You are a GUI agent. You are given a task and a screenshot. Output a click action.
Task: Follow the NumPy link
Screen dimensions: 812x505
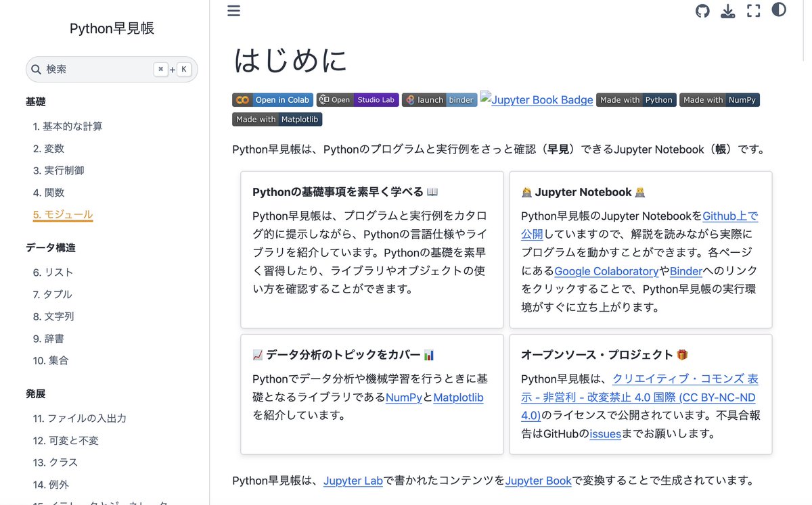tap(404, 398)
